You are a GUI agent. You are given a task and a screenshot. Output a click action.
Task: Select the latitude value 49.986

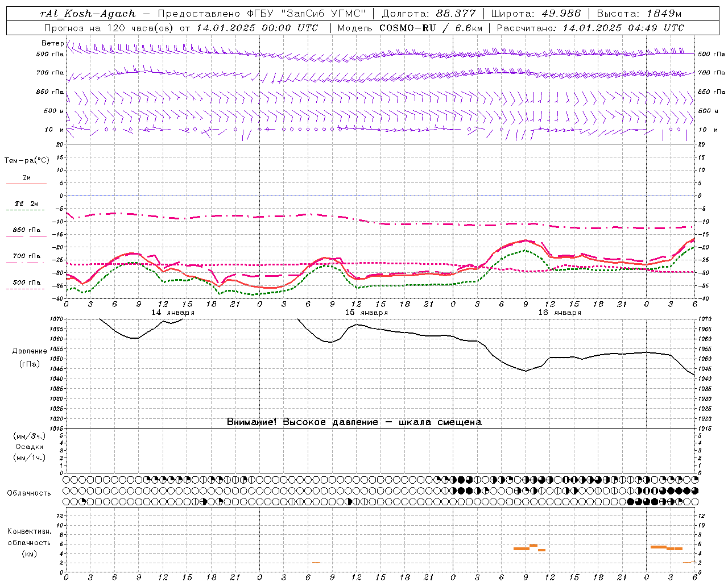tap(561, 14)
